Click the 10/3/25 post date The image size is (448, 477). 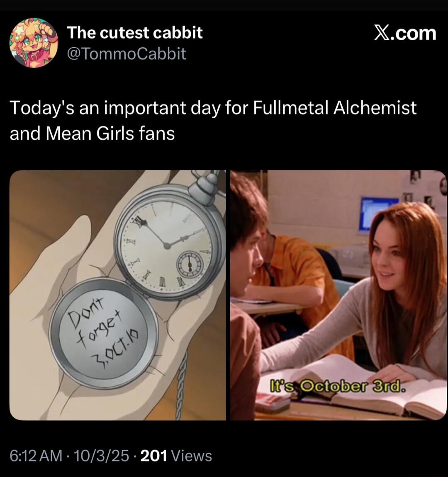pyautogui.click(x=101, y=456)
